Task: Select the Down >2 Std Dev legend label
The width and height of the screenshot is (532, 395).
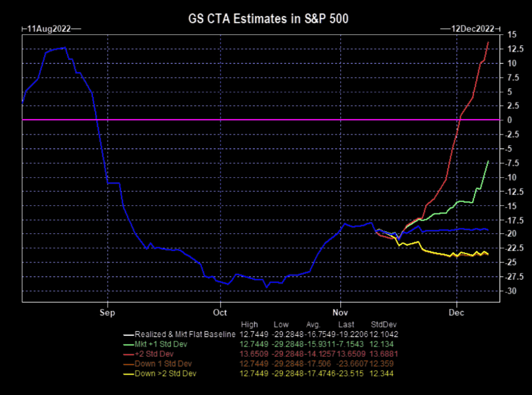Action: pos(166,373)
